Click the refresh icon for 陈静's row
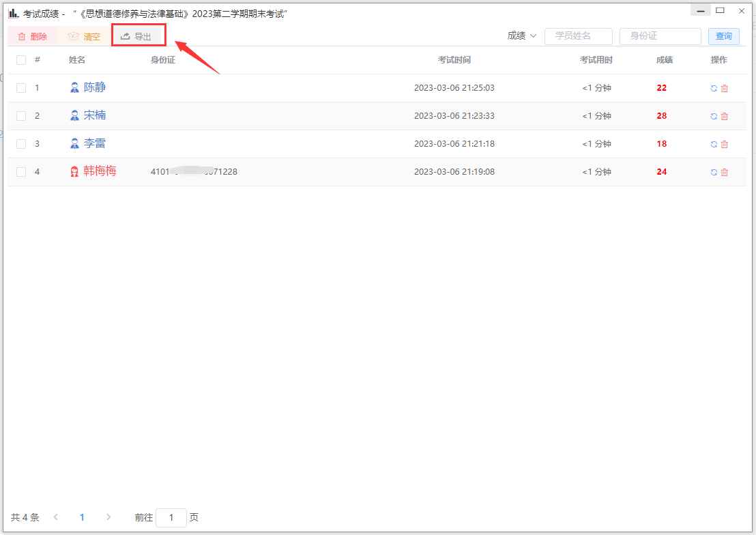756x535 pixels. point(714,88)
